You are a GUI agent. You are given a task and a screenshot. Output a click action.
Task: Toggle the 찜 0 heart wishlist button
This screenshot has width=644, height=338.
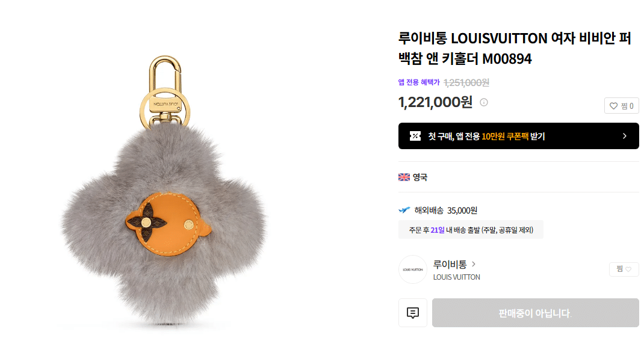click(621, 106)
